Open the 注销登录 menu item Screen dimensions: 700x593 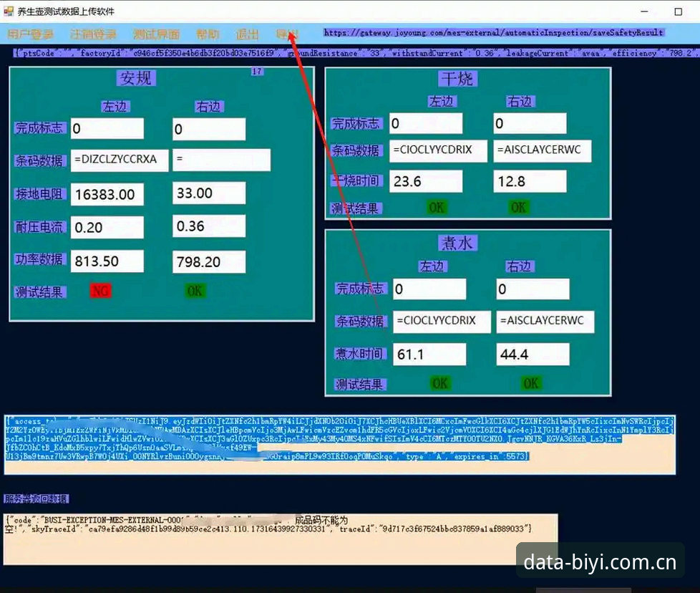(x=93, y=34)
